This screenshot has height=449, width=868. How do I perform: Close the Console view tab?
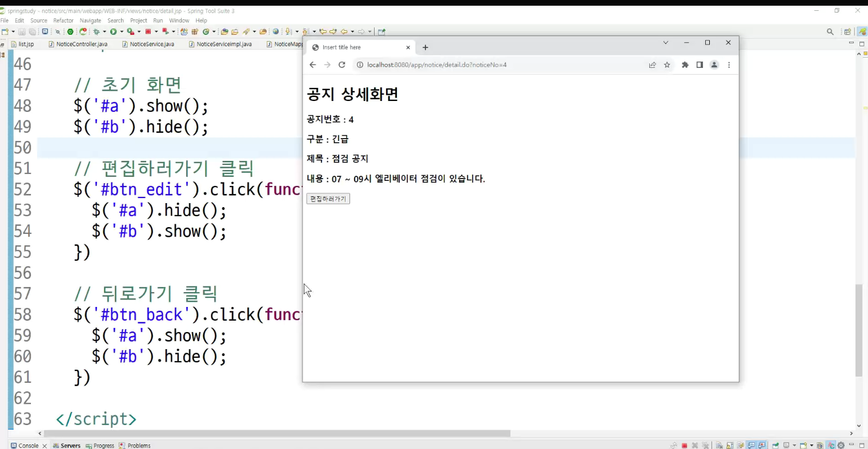(x=45, y=446)
